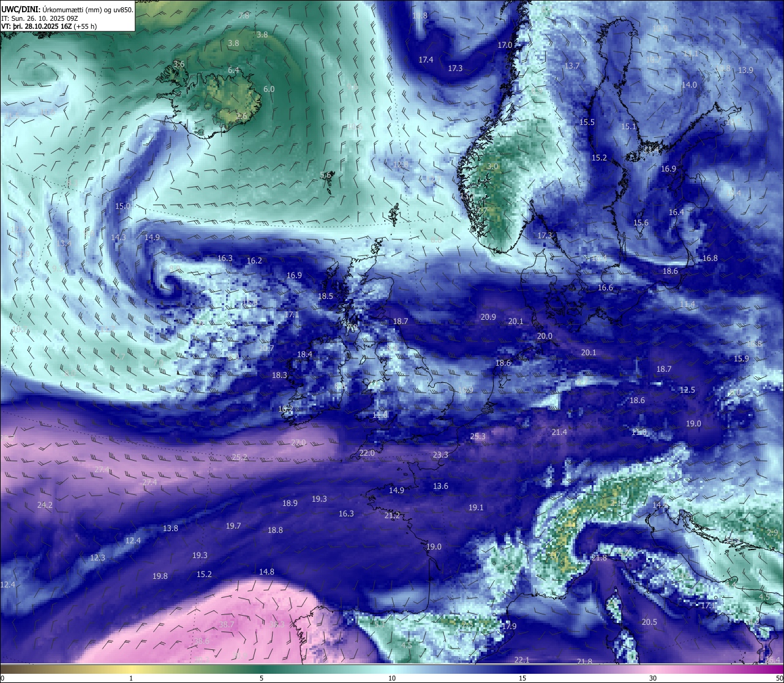The width and height of the screenshot is (784, 683).
Task: Click the 16.8 value on the map
Action: [710, 258]
